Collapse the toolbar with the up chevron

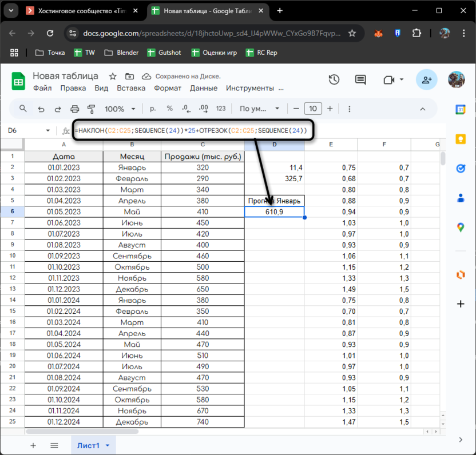(x=423, y=109)
